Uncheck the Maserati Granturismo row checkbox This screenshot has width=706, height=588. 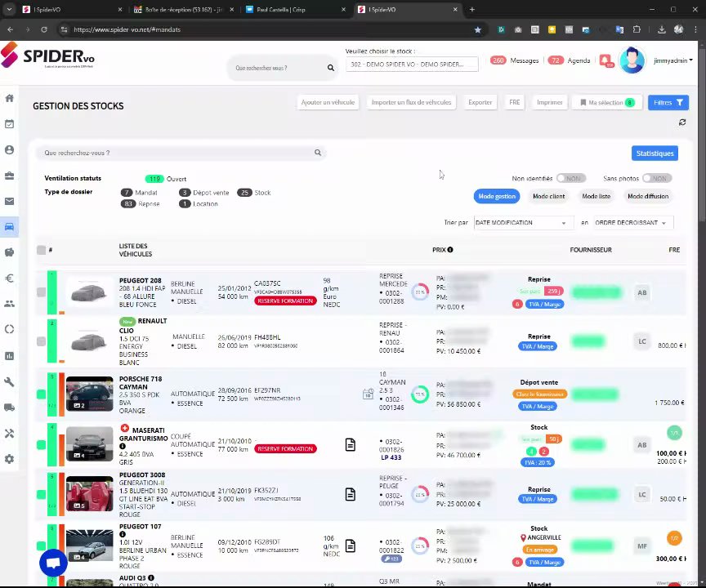(41, 445)
